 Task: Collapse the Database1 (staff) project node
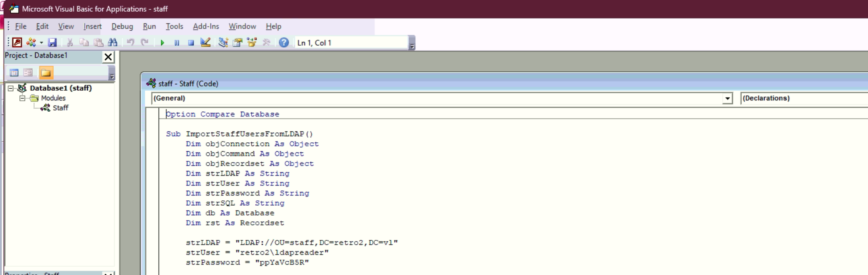(11, 88)
